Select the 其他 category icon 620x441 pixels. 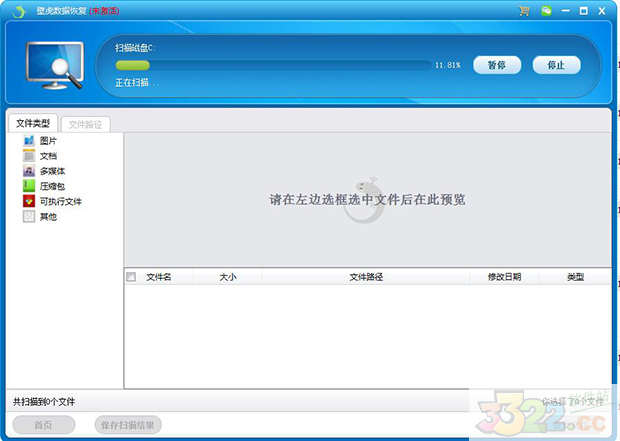29,216
